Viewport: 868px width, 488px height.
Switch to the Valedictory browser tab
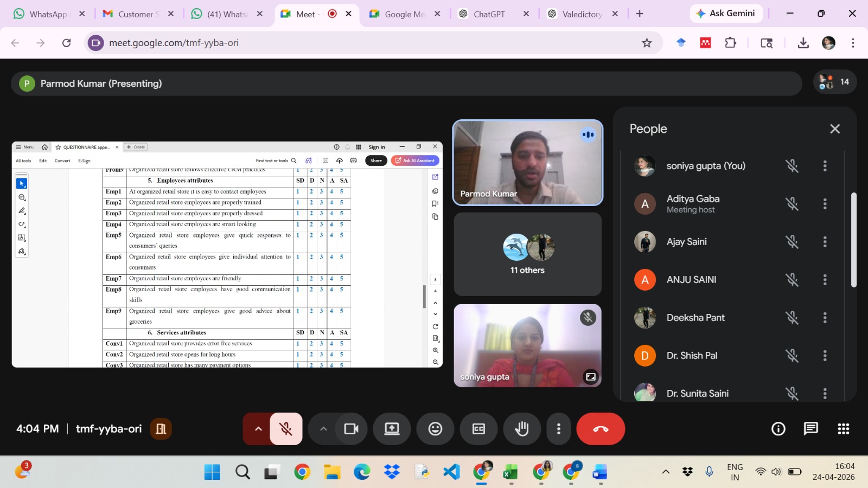(582, 14)
